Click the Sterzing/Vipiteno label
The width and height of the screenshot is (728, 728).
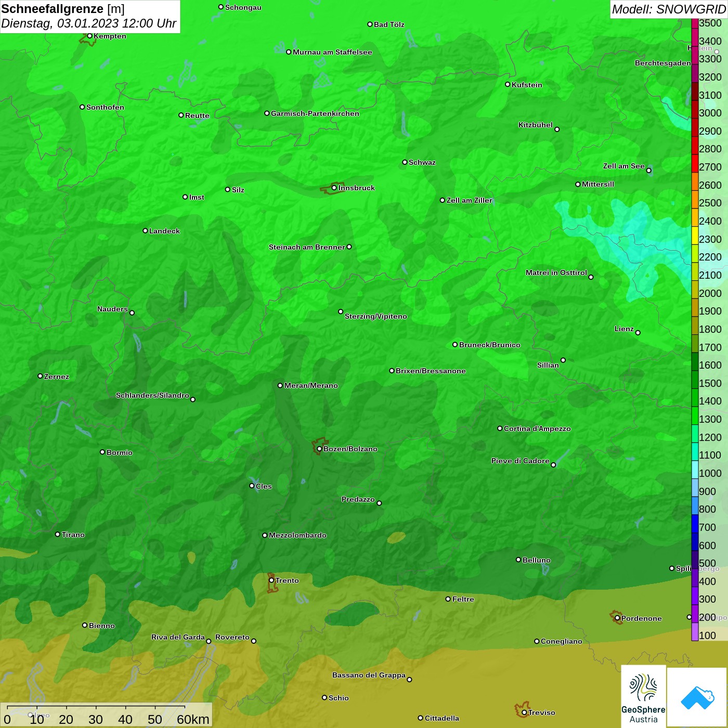pyautogui.click(x=376, y=316)
